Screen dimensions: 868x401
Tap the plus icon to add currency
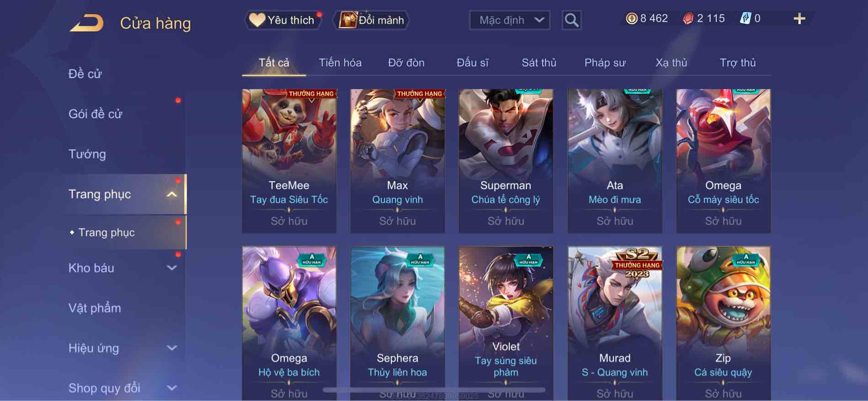coord(799,19)
